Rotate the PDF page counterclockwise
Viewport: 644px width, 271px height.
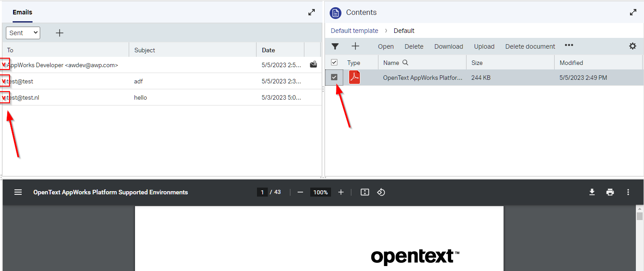pyautogui.click(x=381, y=192)
